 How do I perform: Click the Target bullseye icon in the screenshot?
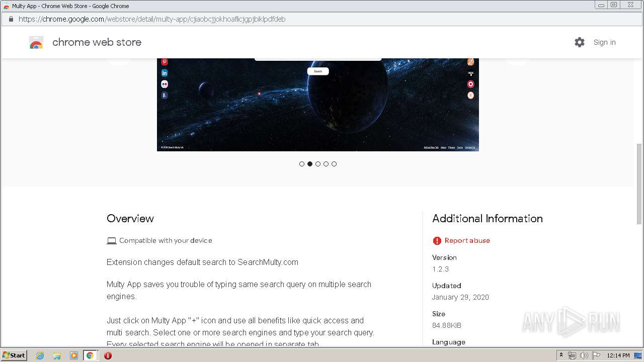pos(471,84)
